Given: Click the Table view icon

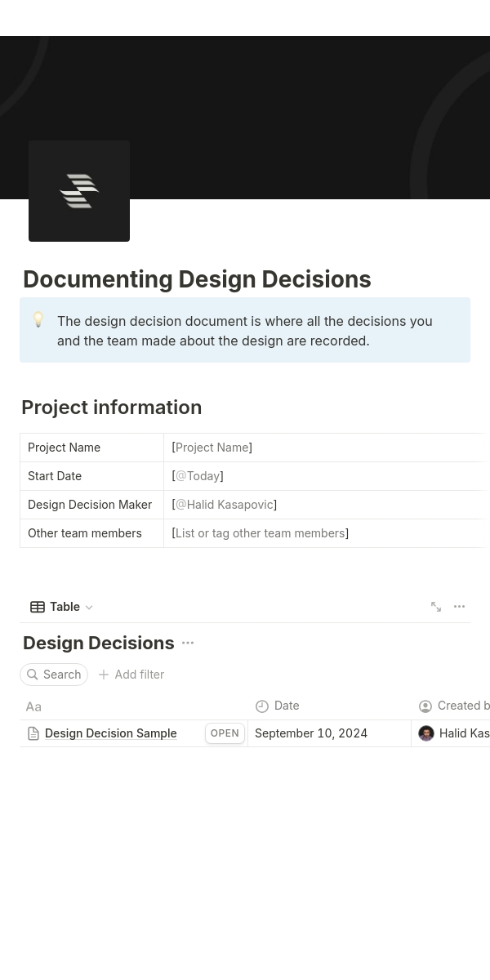Looking at the screenshot, I should click(38, 607).
